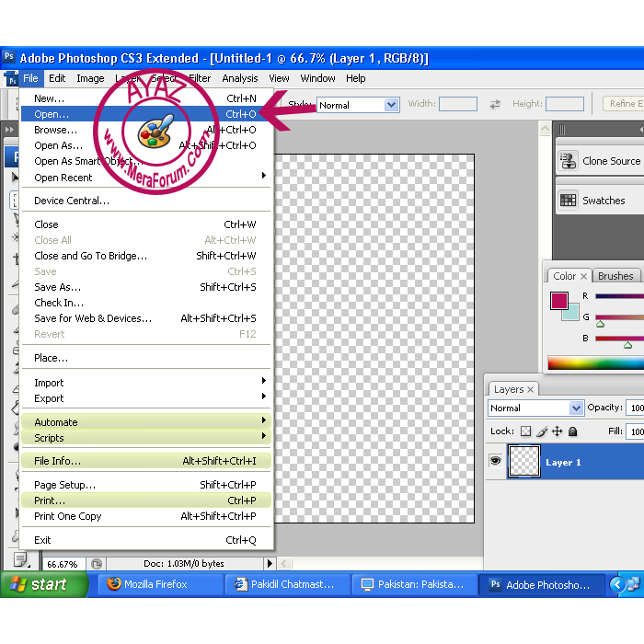Click lock all padlock icon

(x=572, y=431)
